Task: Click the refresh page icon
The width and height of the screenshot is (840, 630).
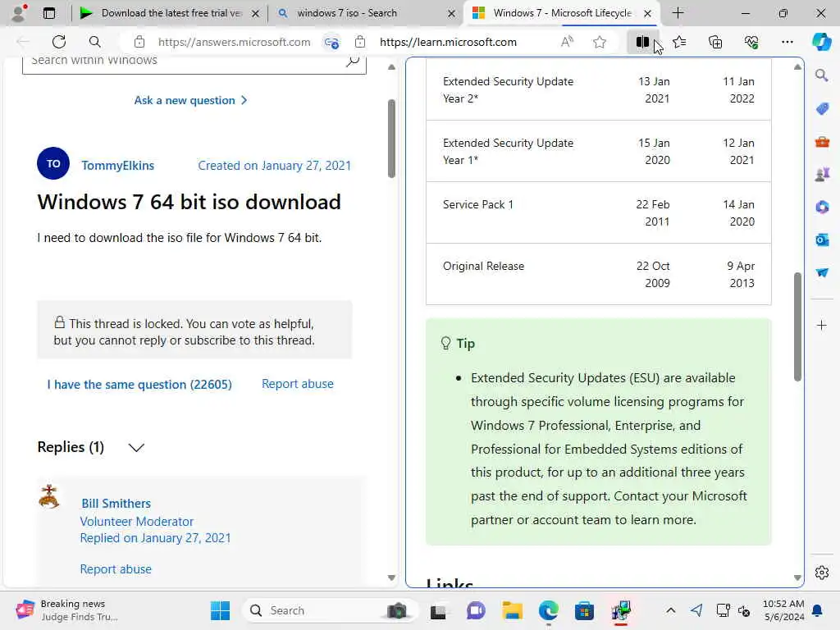Action: click(59, 42)
